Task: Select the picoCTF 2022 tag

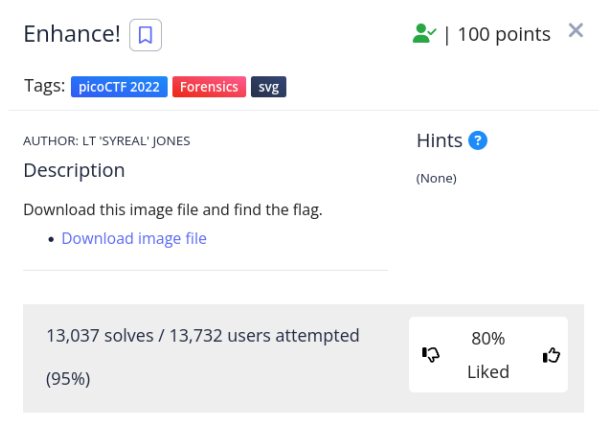Action: [x=119, y=87]
